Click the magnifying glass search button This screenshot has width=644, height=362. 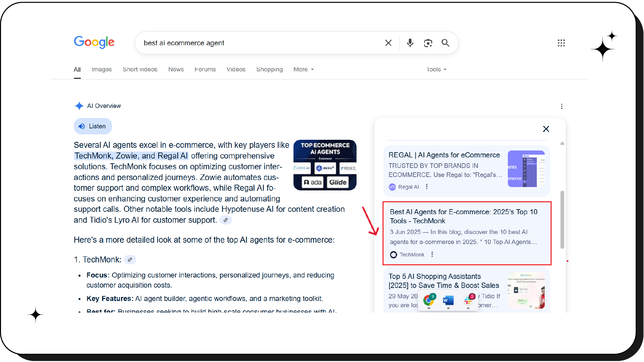[x=445, y=43]
